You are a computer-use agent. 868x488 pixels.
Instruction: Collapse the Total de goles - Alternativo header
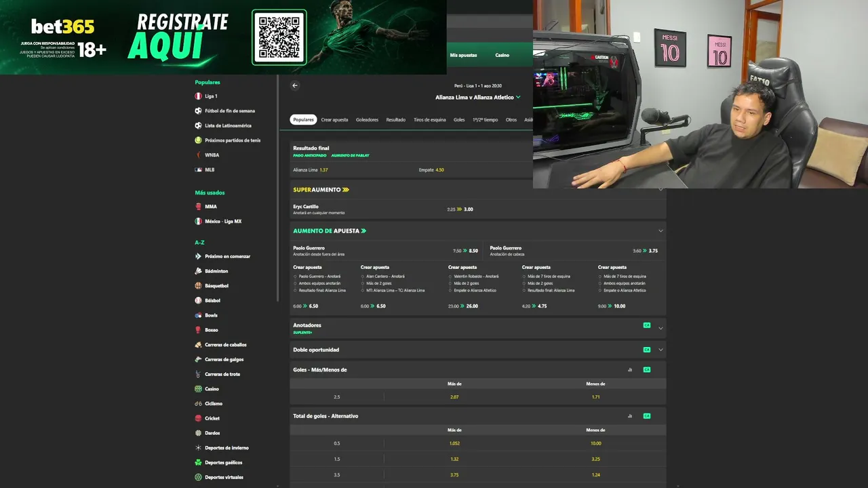(477, 416)
